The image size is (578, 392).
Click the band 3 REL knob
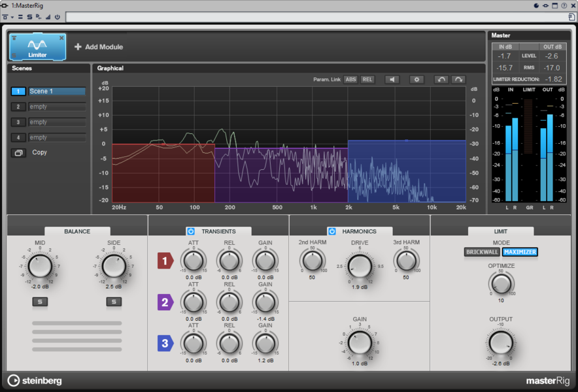(x=229, y=344)
